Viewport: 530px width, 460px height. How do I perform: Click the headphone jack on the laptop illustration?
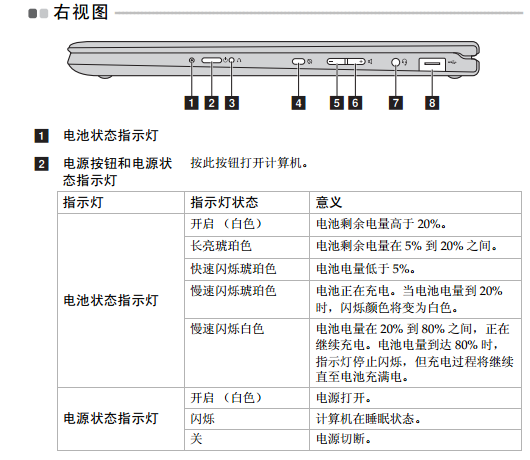[395, 62]
